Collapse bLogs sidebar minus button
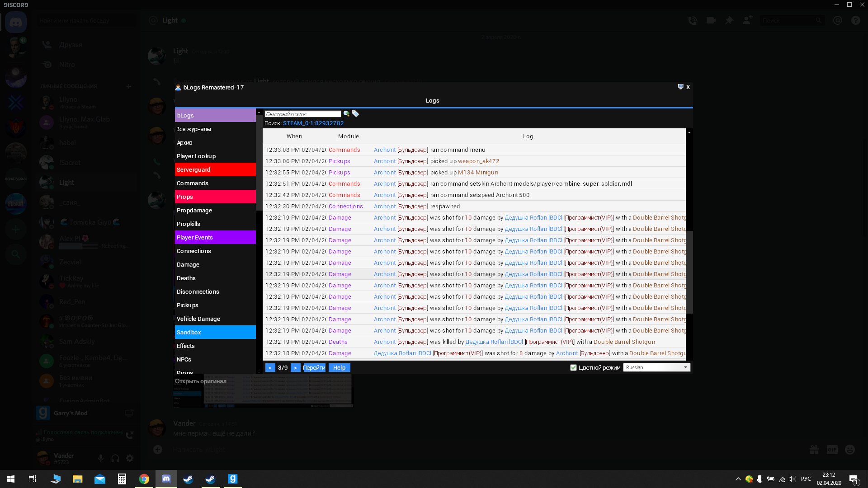The width and height of the screenshot is (868, 488). [259, 113]
